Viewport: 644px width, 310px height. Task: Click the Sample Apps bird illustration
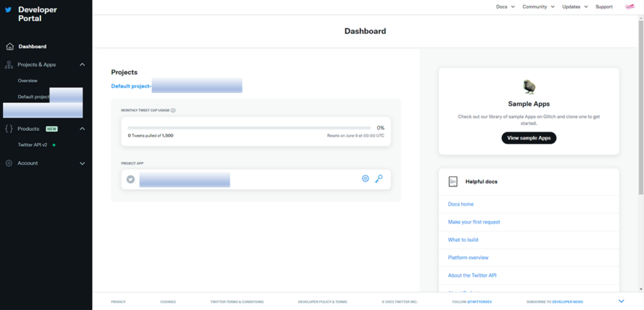pyautogui.click(x=529, y=86)
